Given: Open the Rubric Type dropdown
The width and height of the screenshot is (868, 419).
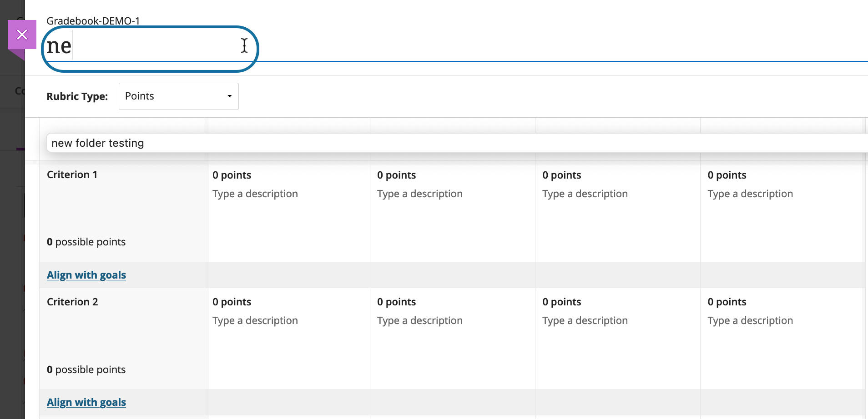Looking at the screenshot, I should (x=178, y=96).
